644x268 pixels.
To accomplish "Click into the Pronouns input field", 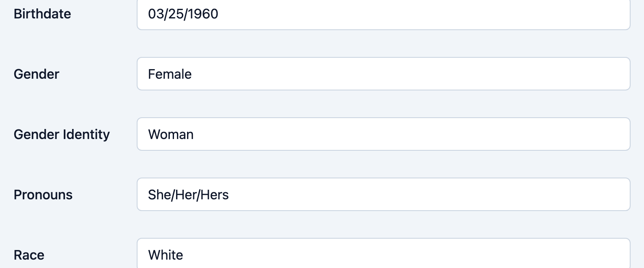I will [383, 194].
